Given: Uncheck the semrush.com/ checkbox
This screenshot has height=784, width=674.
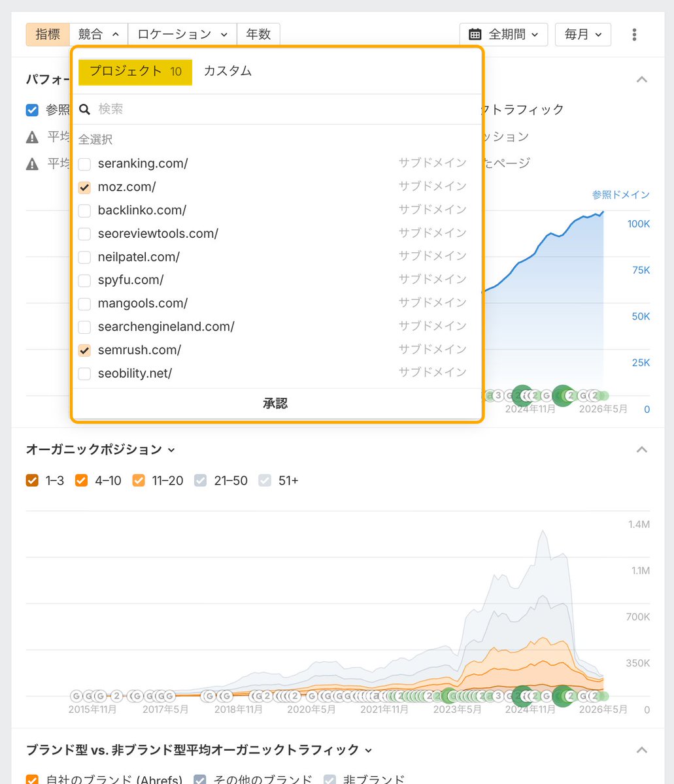Looking at the screenshot, I should 84,350.
